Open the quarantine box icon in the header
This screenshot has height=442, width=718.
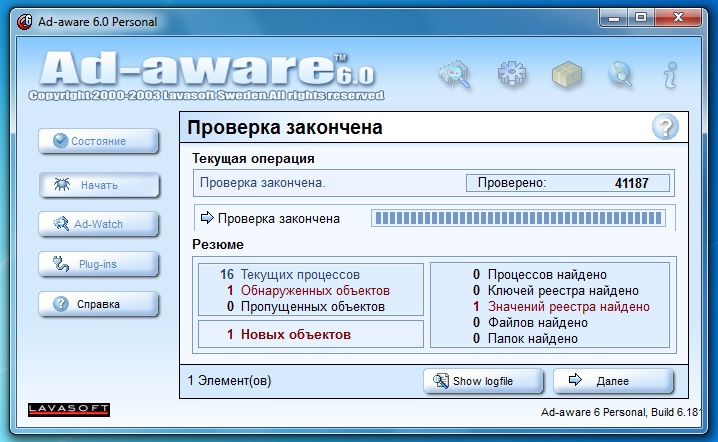pos(566,74)
